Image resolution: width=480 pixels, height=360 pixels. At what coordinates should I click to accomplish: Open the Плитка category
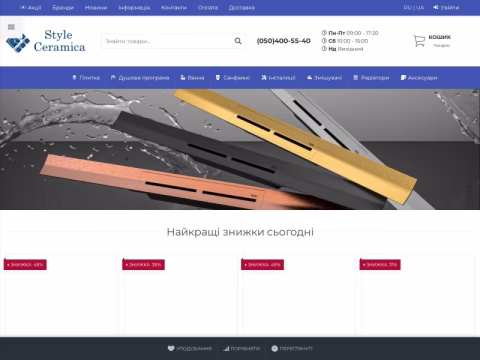(x=89, y=78)
